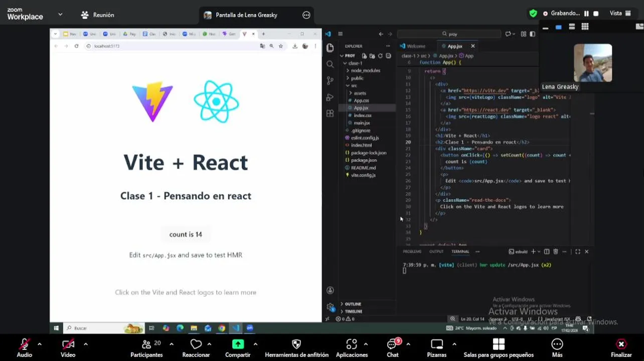
Task: Open the Más options menu
Action: 557,347
